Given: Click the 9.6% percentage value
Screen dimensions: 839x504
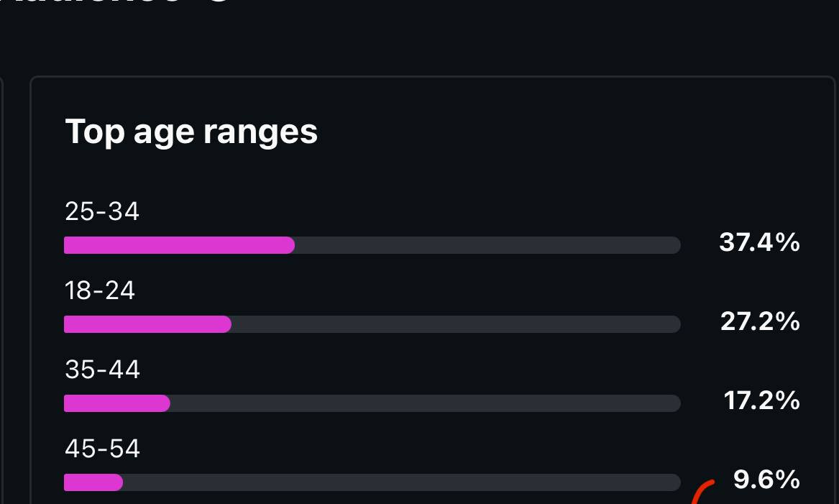Looking at the screenshot, I should 766,480.
